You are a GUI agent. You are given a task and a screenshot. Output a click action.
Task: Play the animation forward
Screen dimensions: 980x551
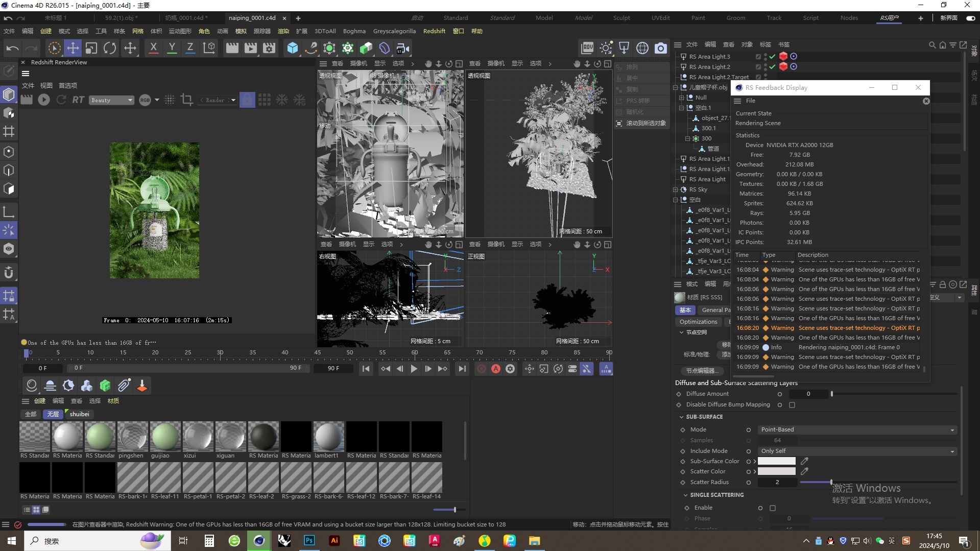click(x=414, y=369)
